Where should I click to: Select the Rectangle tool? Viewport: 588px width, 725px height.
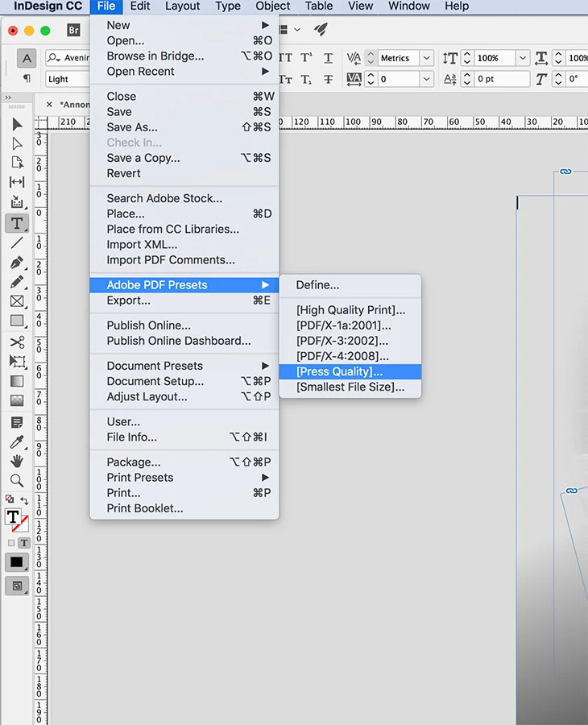[x=17, y=321]
